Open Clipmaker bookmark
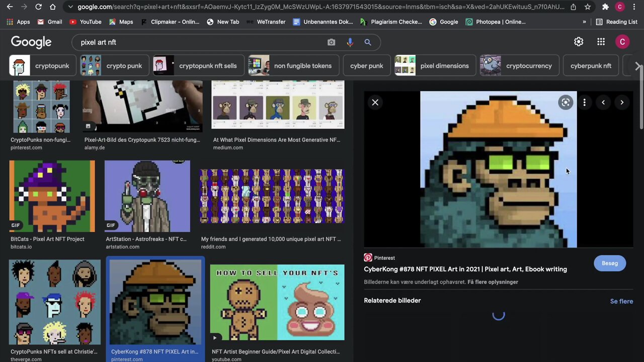 click(x=170, y=22)
